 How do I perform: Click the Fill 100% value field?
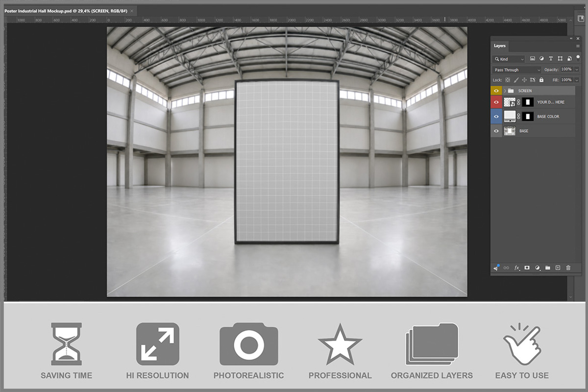pyautogui.click(x=566, y=80)
